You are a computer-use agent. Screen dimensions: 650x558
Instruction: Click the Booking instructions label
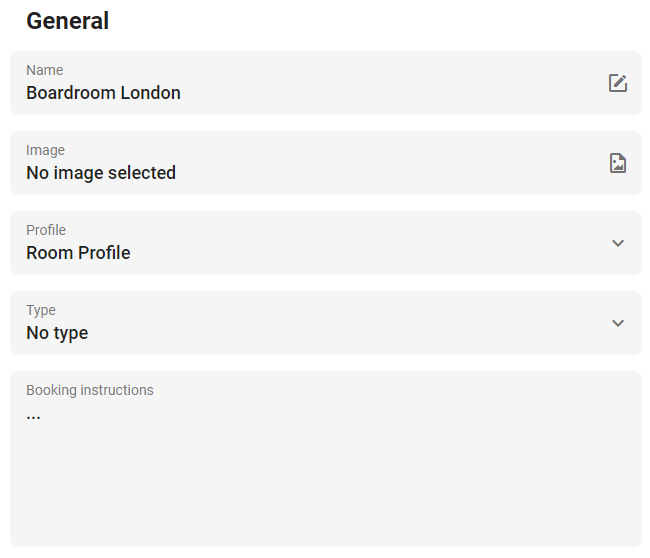[x=90, y=390]
